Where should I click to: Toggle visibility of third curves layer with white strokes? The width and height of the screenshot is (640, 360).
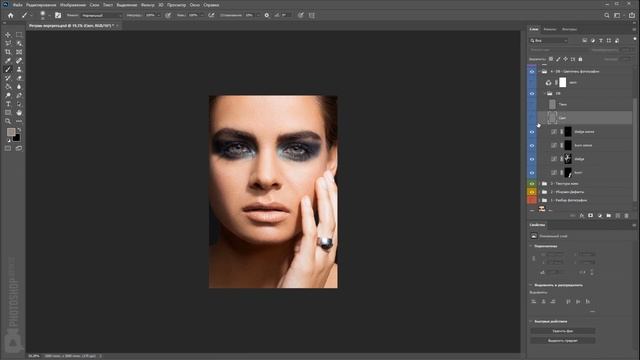coord(532,159)
